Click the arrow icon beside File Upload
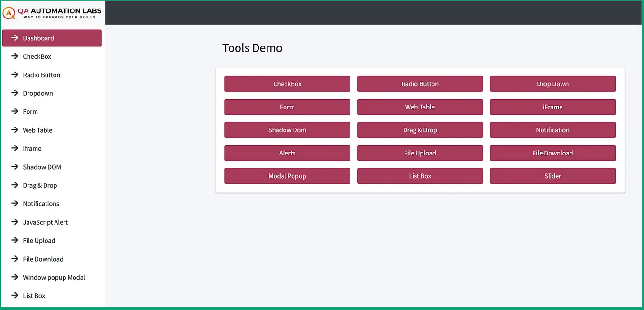Viewport: 644px width, 310px height. point(15,240)
